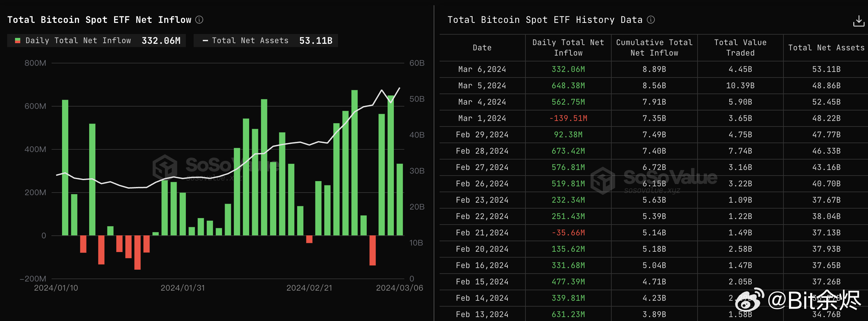Select the Mar 5,2024 date cell

click(482, 86)
